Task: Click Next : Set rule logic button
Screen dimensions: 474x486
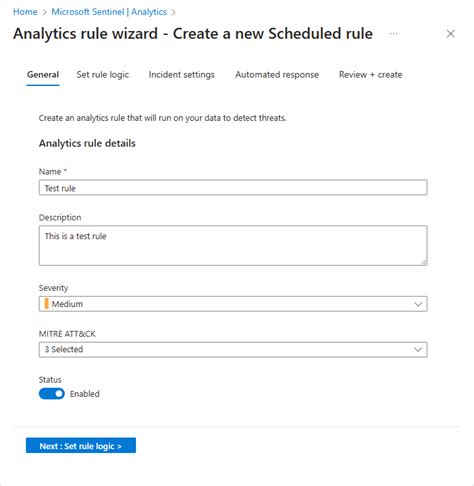Action: click(81, 446)
